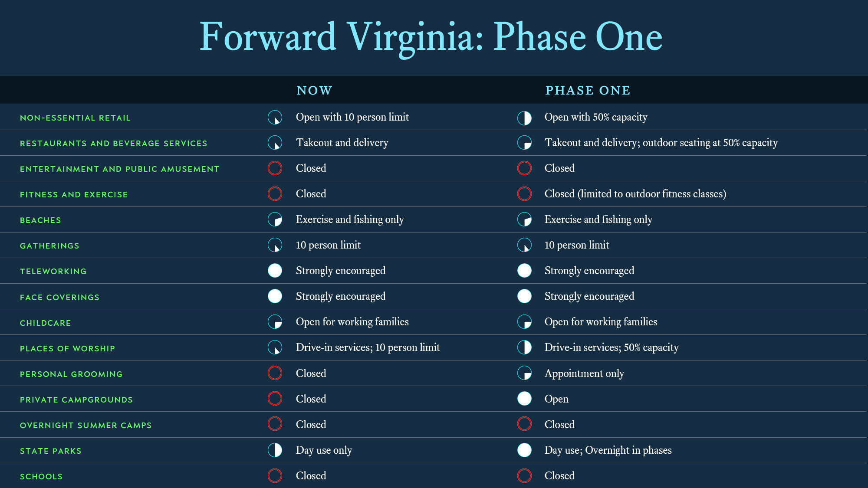Select the NOW column header
This screenshot has width=868, height=488.
coord(314,90)
